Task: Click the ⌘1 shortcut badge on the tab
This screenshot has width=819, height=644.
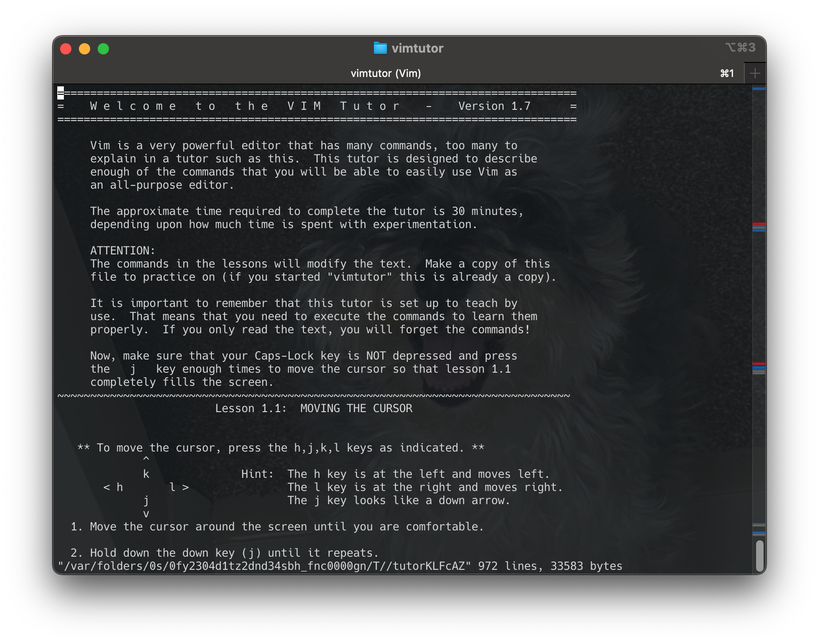Action: pos(726,73)
